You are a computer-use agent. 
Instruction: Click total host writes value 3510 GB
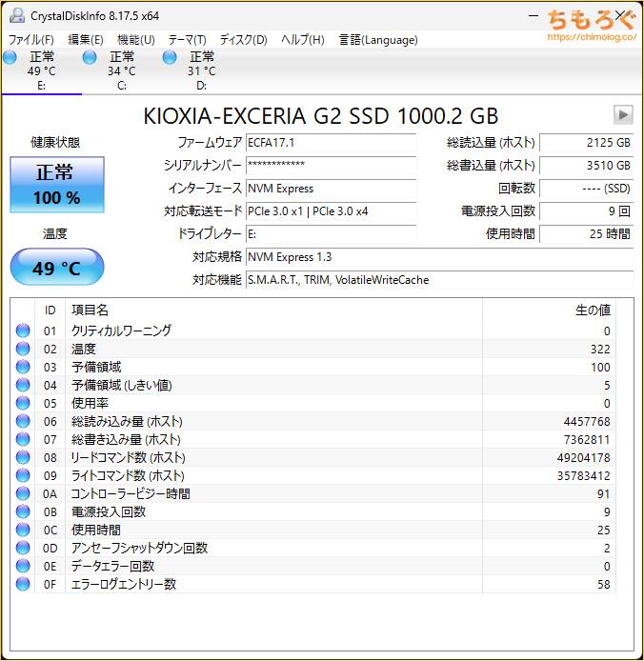coord(586,166)
